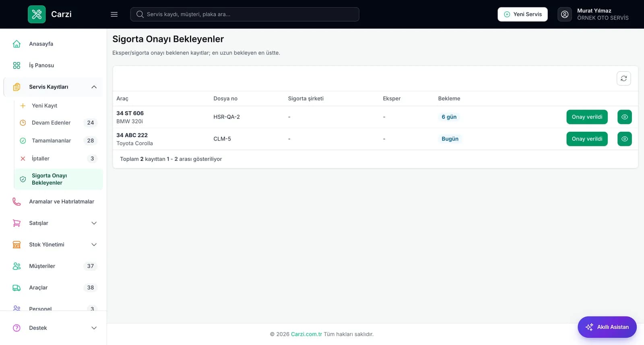Open Tamamlananlar service list
The image size is (644, 345).
point(58,141)
